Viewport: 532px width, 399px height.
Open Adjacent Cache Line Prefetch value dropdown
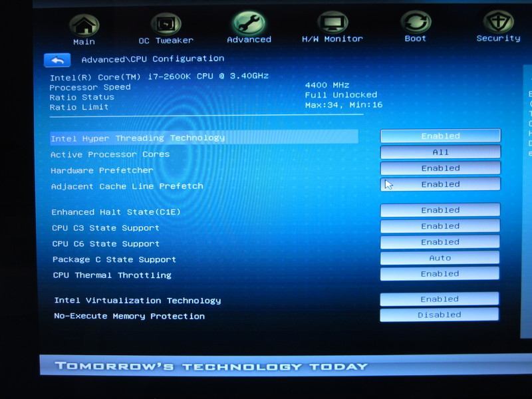(440, 184)
